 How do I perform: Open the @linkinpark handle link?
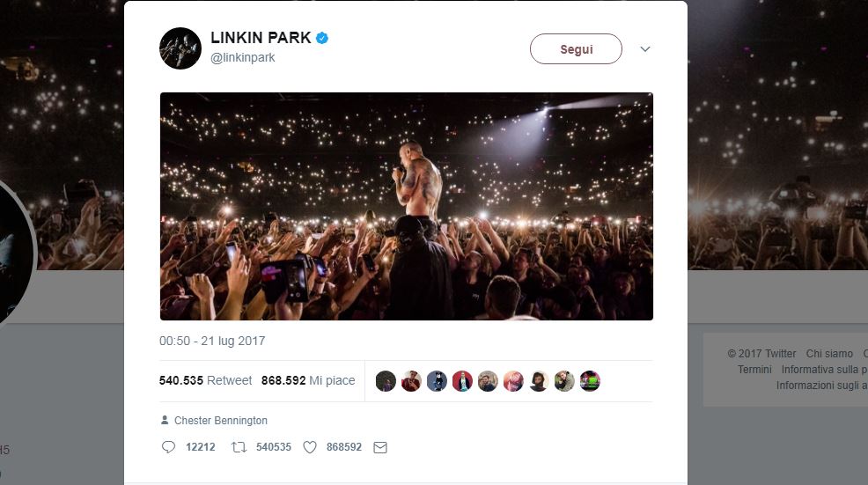point(243,58)
